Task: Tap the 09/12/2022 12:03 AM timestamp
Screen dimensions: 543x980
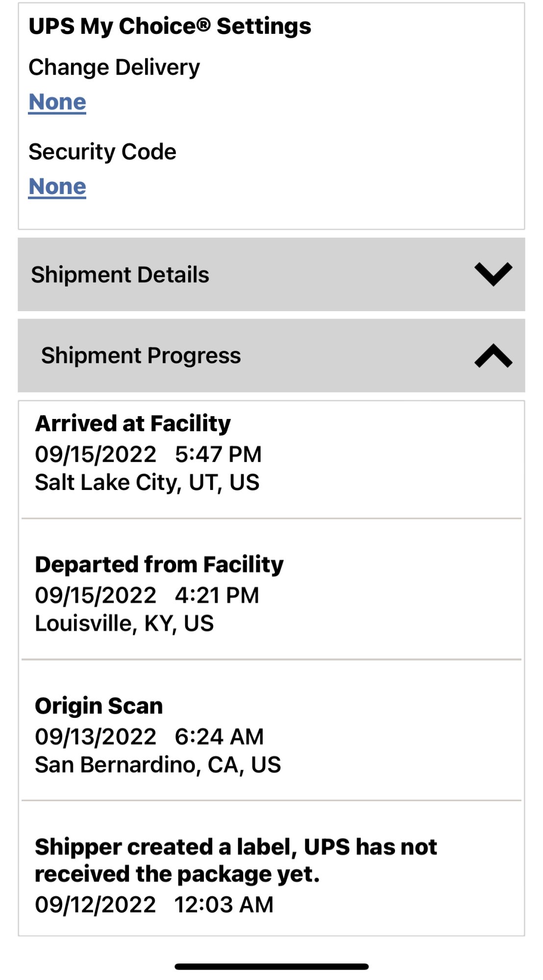Action: click(x=154, y=905)
